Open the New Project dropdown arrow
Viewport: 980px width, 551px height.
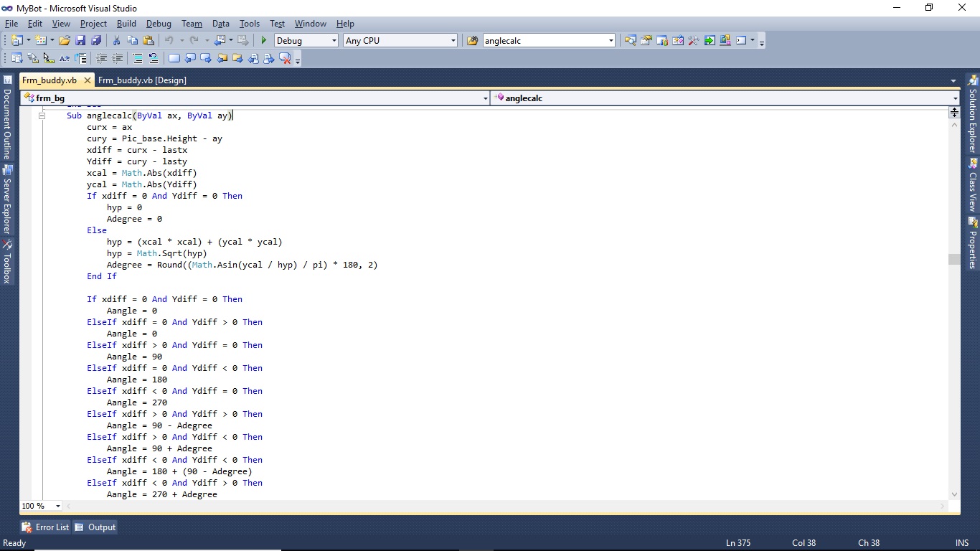28,40
